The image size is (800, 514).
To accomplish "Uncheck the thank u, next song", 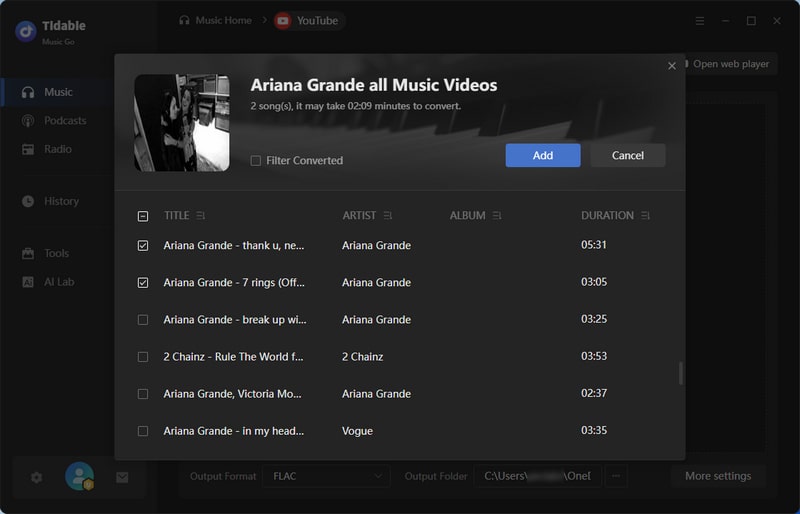I will click(x=143, y=246).
